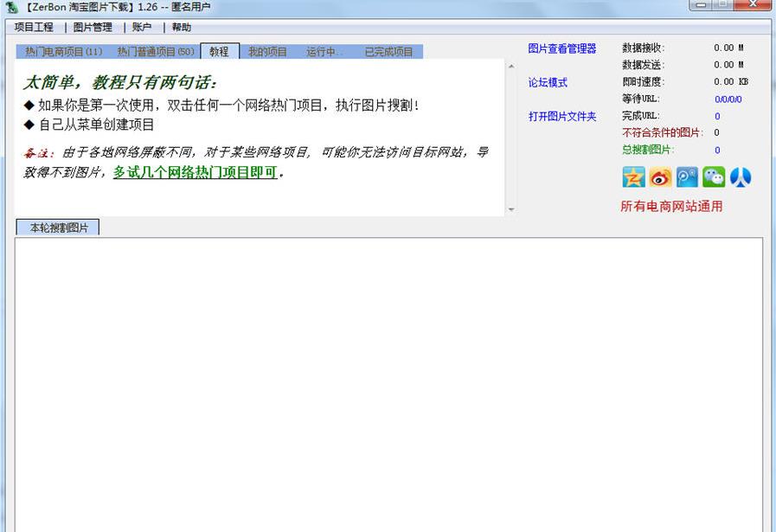Click the blue Renren icon
This screenshot has height=532, width=776.
741,176
